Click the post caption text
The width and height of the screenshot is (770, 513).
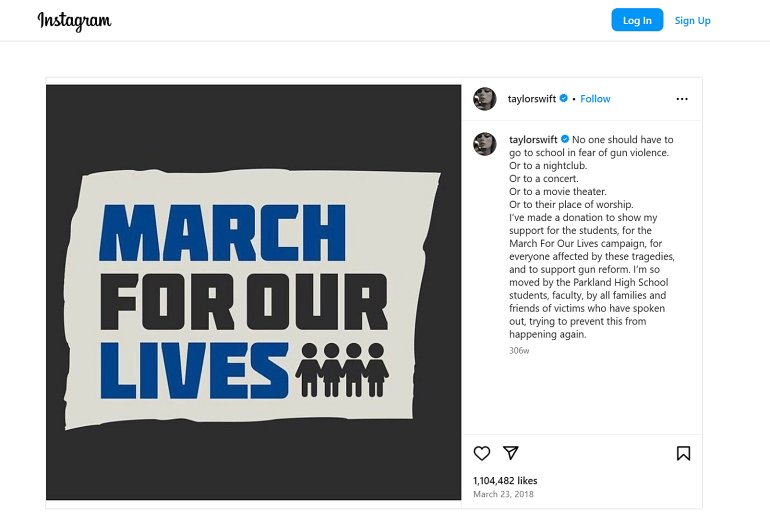click(x=590, y=237)
